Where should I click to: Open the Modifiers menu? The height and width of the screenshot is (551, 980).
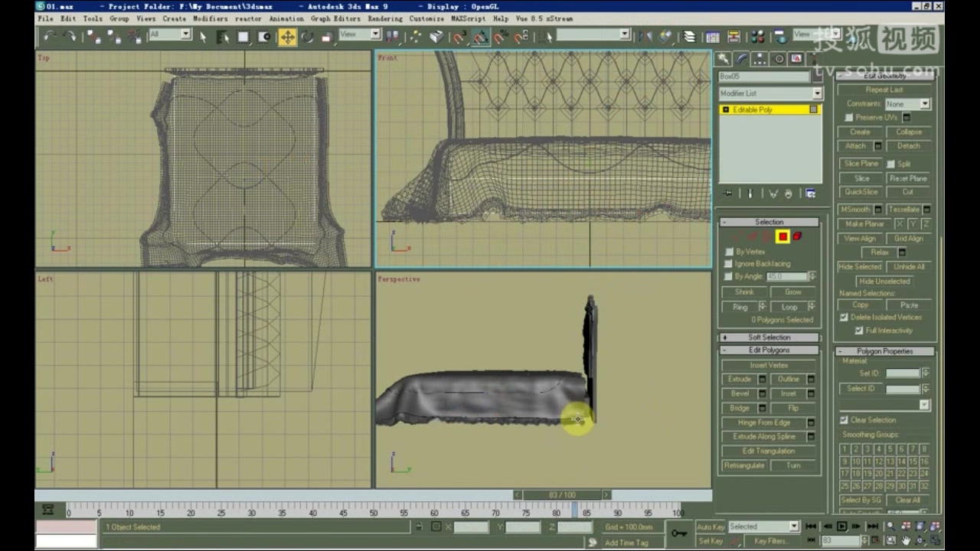coord(211,18)
